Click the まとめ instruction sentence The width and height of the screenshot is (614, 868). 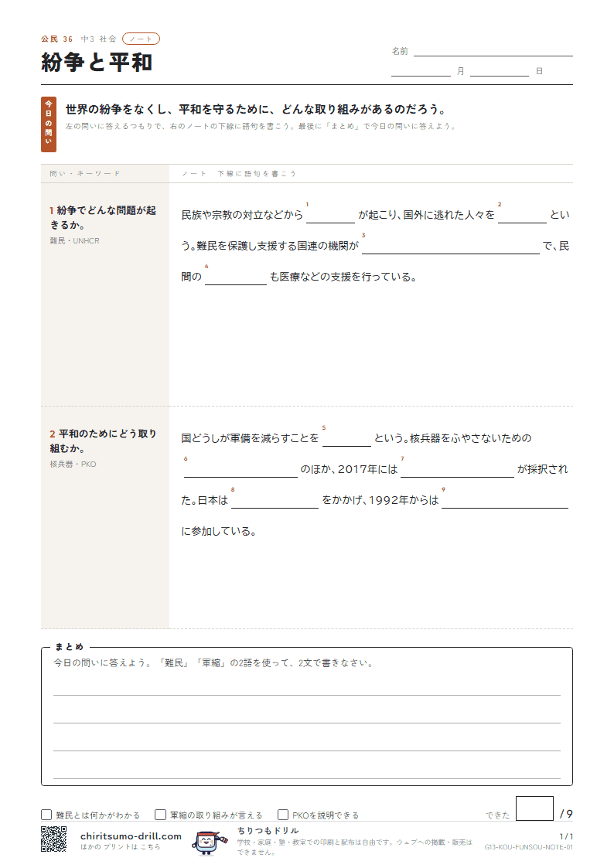tap(213, 663)
